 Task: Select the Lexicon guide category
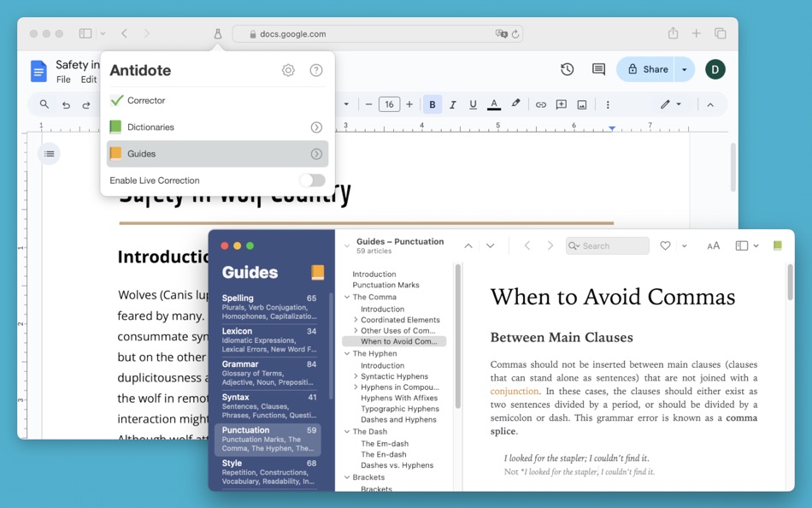point(268,340)
